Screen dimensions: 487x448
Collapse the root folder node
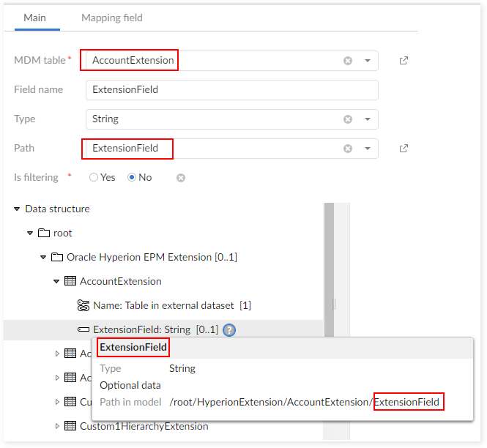point(30,233)
